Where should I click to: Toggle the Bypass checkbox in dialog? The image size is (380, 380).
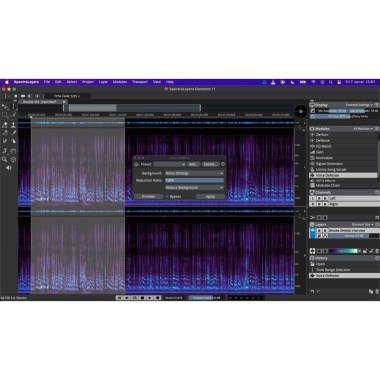(x=167, y=197)
